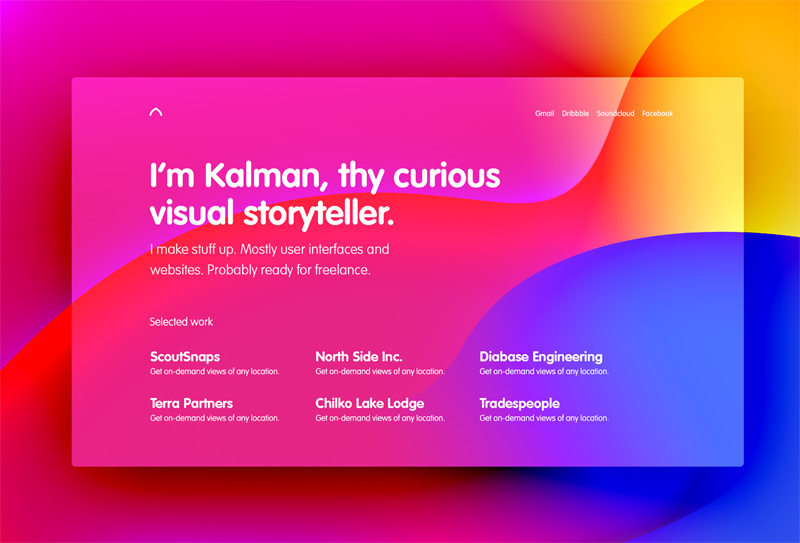Open the Chilko Lake Lodge project

pos(369,403)
